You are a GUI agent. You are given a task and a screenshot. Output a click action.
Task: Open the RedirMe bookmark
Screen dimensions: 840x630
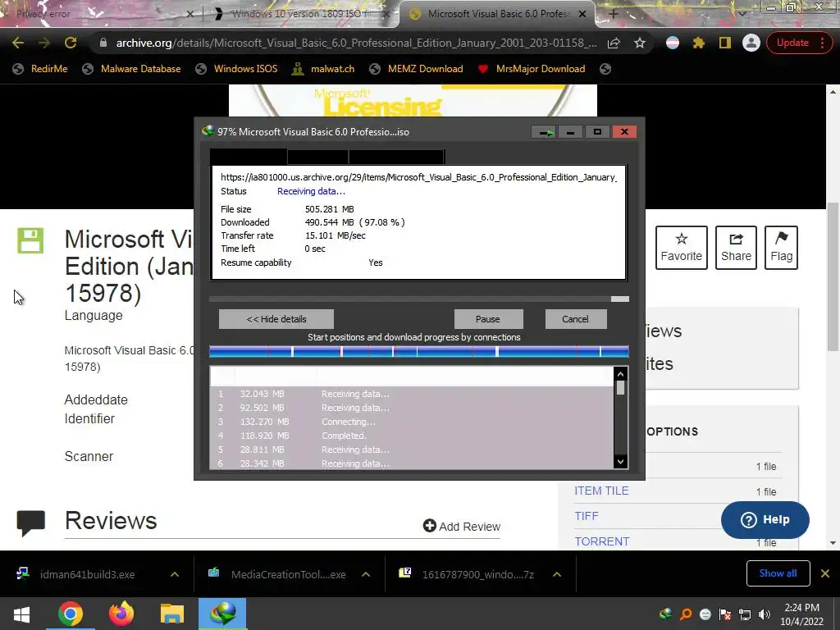click(x=40, y=69)
